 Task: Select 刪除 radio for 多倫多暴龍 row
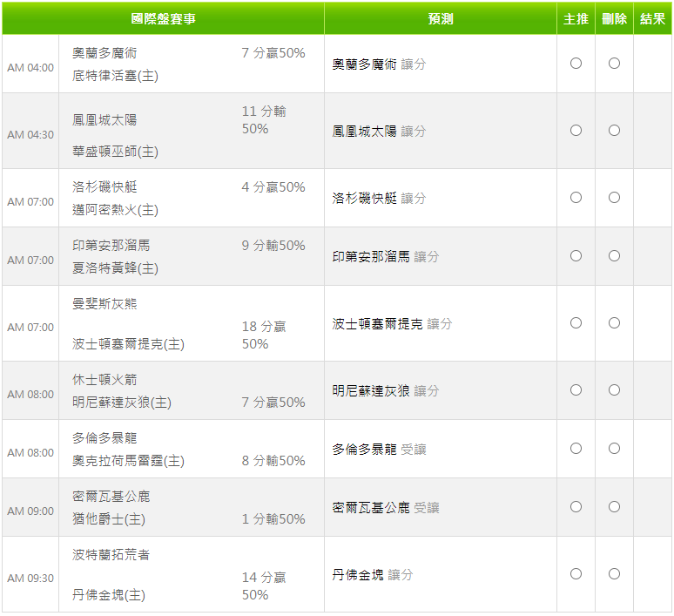(x=614, y=449)
